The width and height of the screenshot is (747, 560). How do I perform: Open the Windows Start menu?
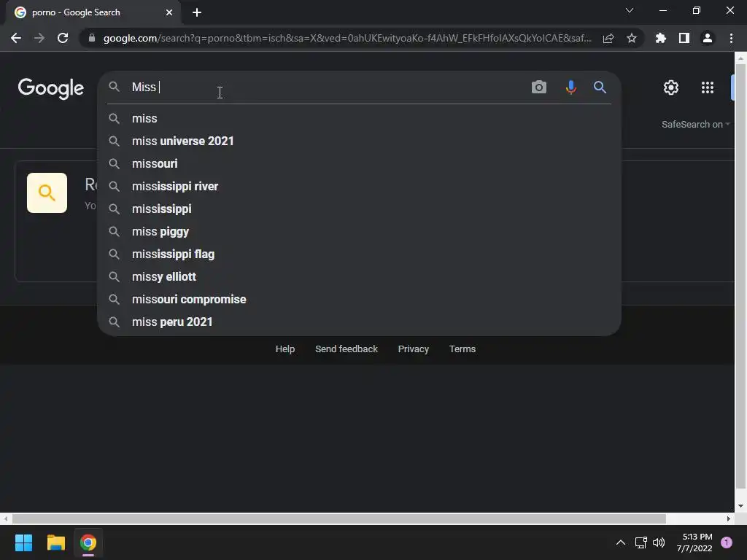coord(23,542)
